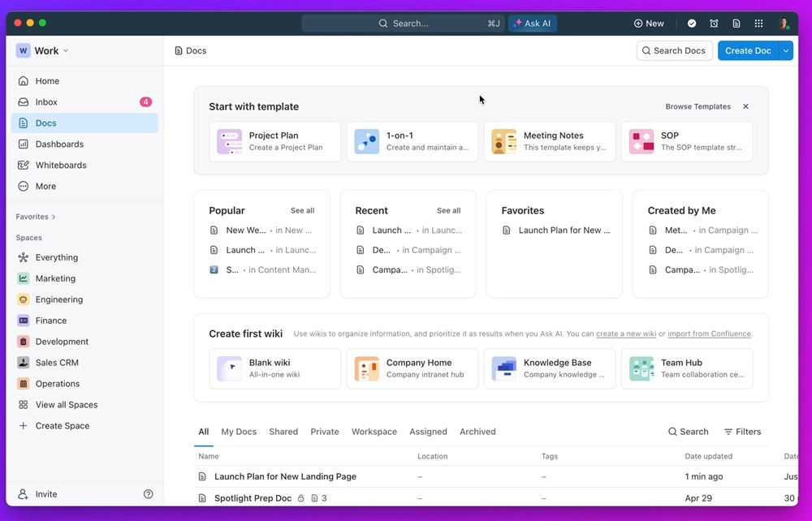The image size is (812, 521).
Task: Dismiss the Start with template panel
Action: tap(745, 106)
